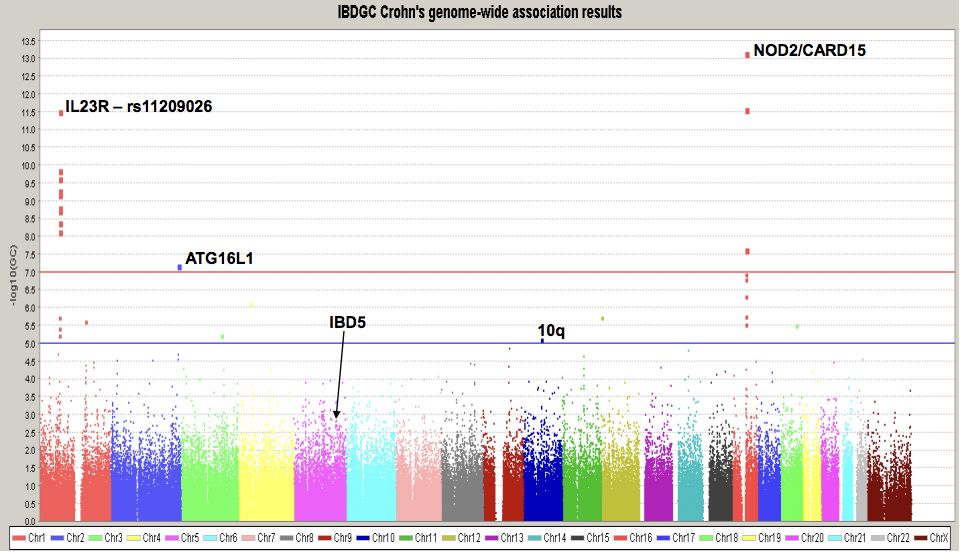Click the IL23R rs11209026 top data point
The image size is (960, 553).
61,113
